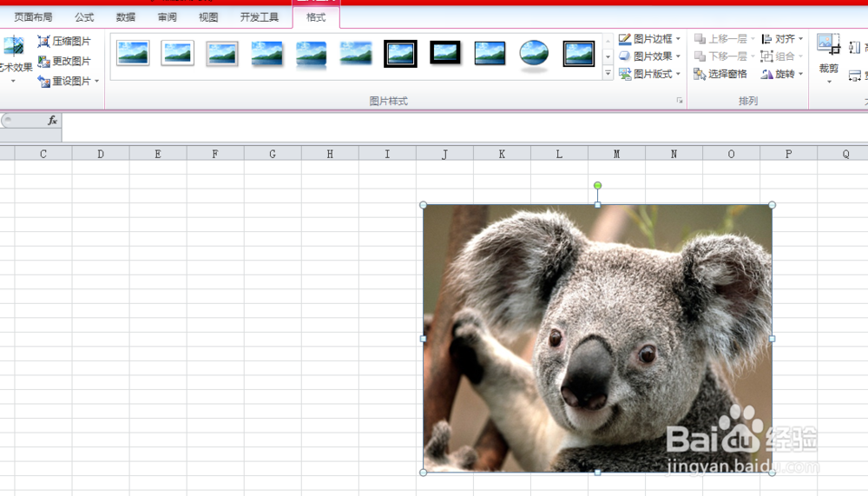The image size is (868, 496).
Task: Open the 重设图片 dropdown arrow
Action: (97, 82)
